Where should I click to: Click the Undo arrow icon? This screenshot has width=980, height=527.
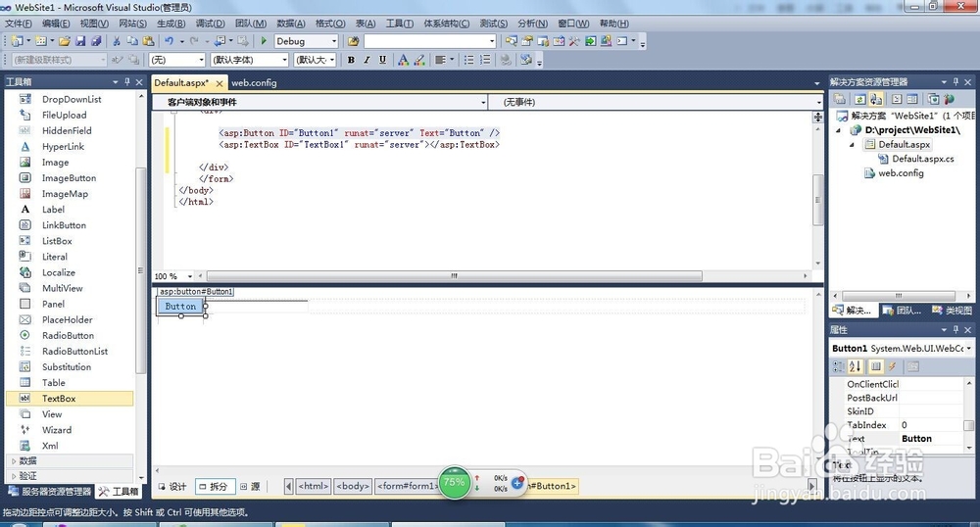(x=169, y=41)
